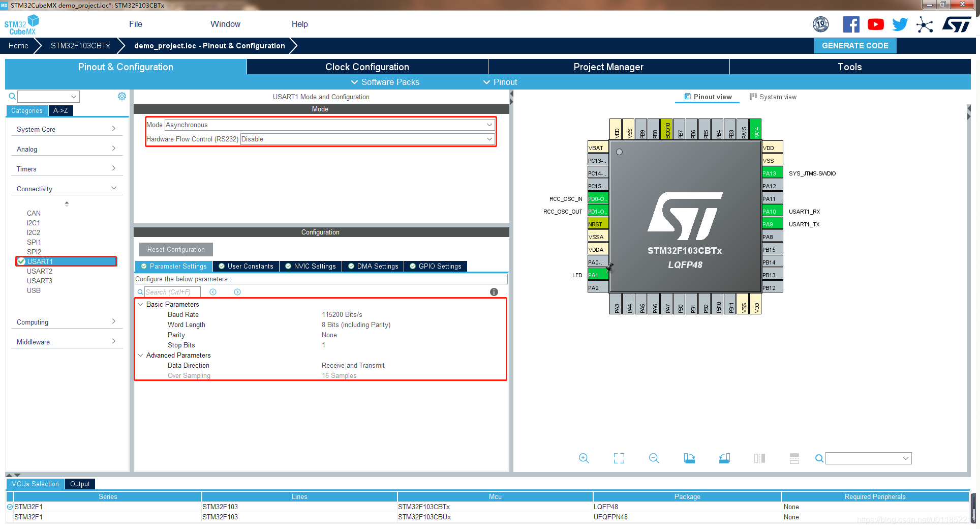Image resolution: width=980 pixels, height=529 pixels.
Task: Open the YouTube icon link
Action: pos(875,24)
